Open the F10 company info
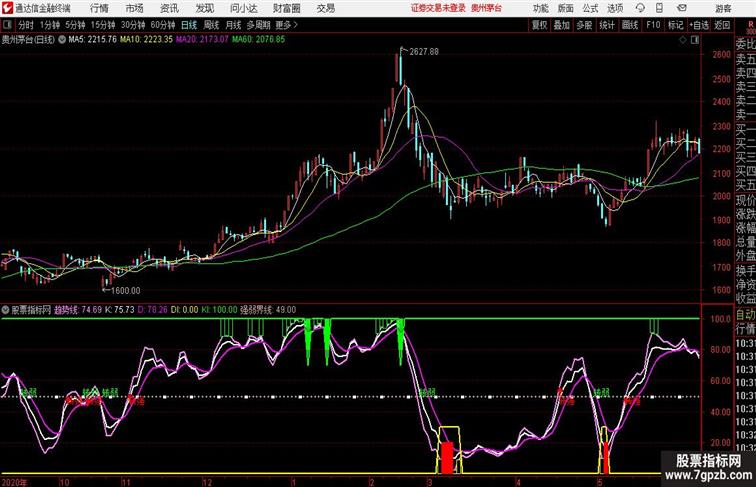 point(653,25)
